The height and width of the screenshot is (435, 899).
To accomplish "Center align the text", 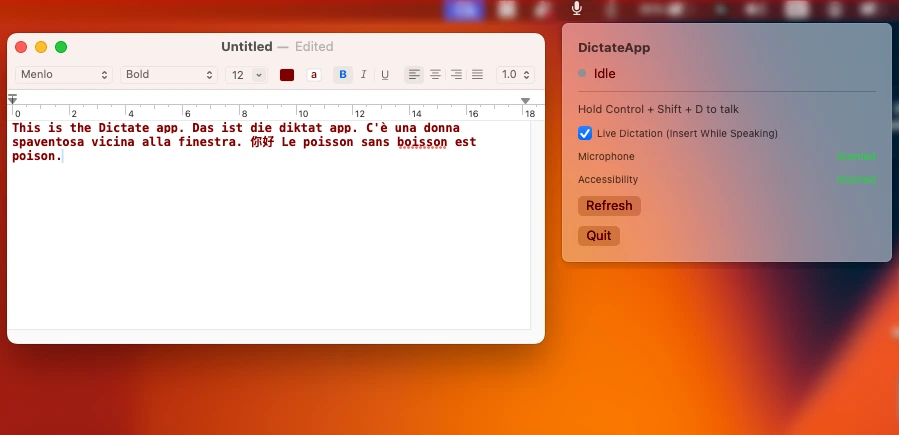I will (435, 75).
